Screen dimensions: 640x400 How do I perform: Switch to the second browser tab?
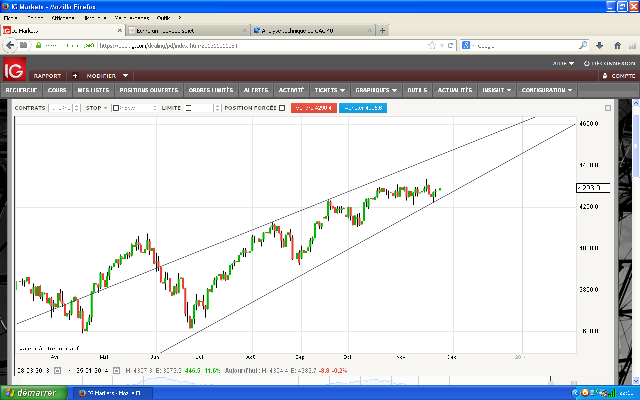click(187, 31)
